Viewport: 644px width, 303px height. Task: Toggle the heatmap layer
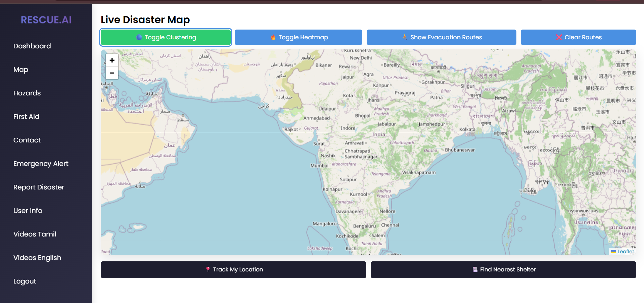pyautogui.click(x=298, y=37)
